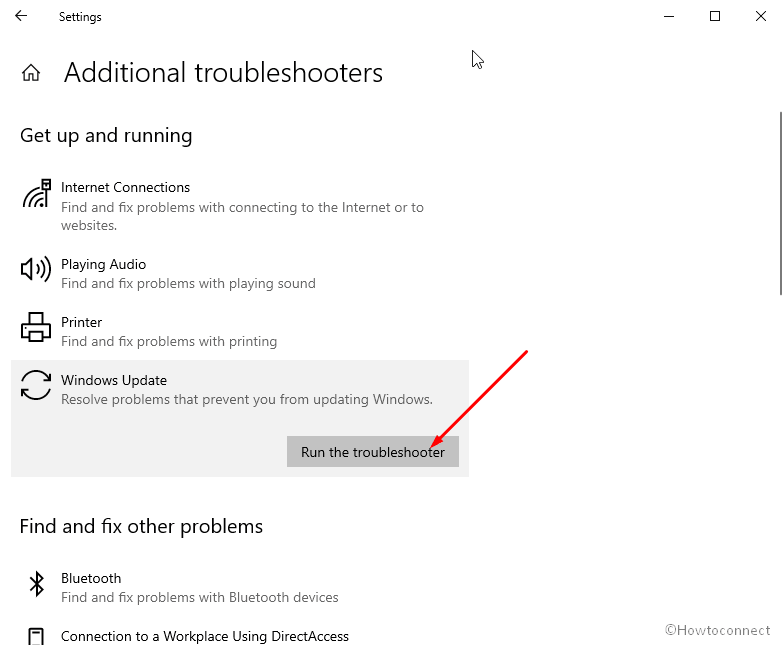Maximize the Settings window
Image resolution: width=782 pixels, height=645 pixels.
click(x=715, y=16)
